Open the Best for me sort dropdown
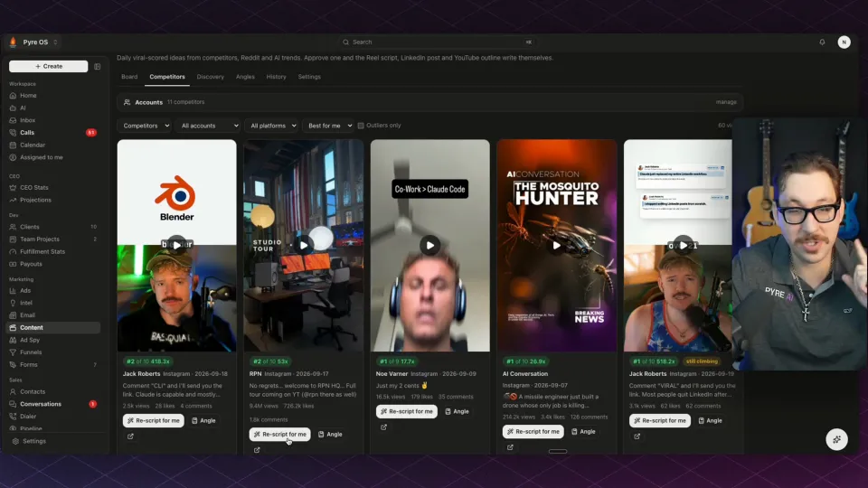868x488 pixels. 327,126
